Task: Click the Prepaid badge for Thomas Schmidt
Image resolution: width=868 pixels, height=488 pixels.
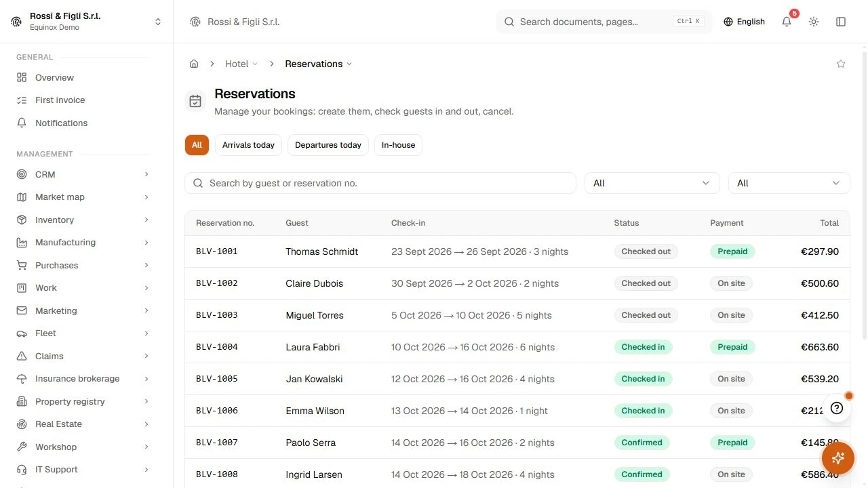Action: 732,251
